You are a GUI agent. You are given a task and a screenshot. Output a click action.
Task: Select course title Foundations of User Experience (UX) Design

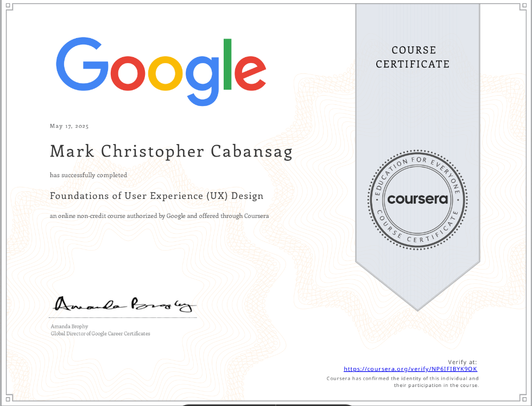[157, 196]
